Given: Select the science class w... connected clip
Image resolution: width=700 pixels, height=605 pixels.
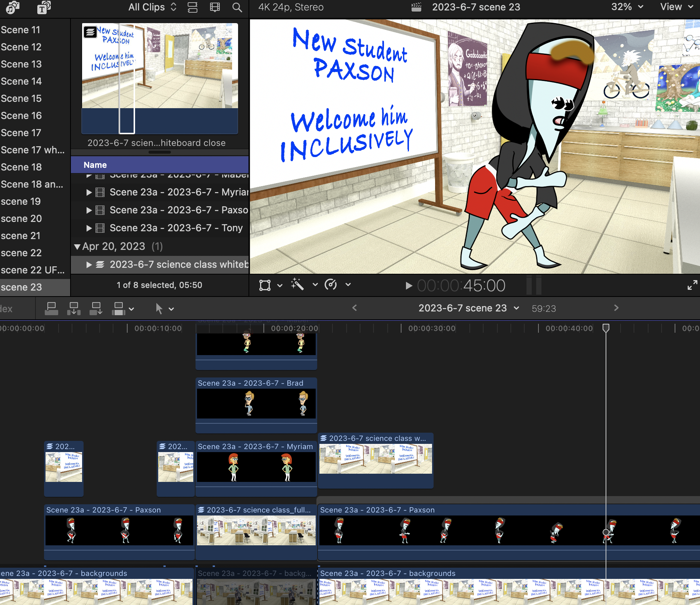Looking at the screenshot, I should (376, 461).
